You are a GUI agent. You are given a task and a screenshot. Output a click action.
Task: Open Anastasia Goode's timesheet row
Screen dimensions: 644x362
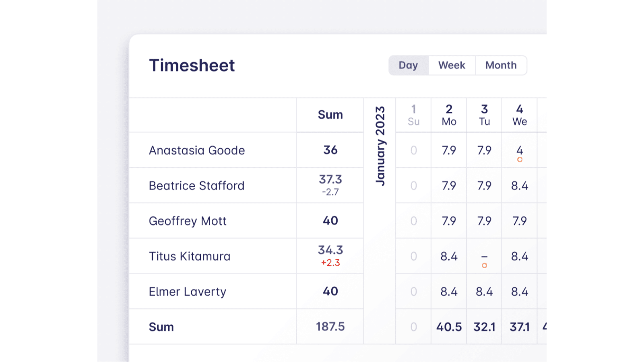[197, 150]
